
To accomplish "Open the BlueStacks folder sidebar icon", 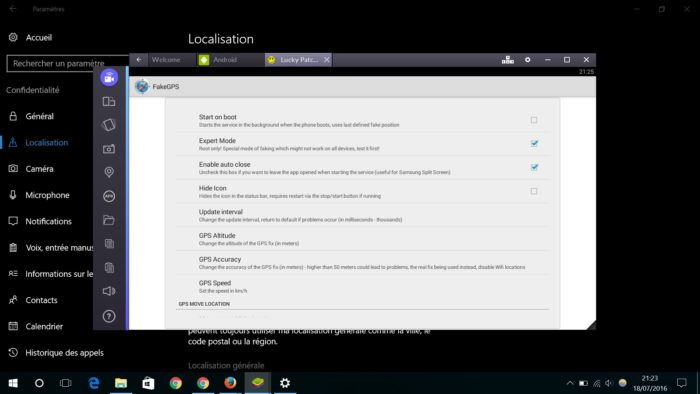I will (109, 220).
